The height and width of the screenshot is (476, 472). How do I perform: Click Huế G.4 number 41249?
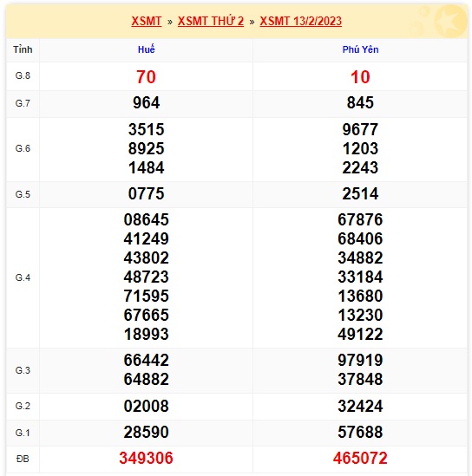146,239
